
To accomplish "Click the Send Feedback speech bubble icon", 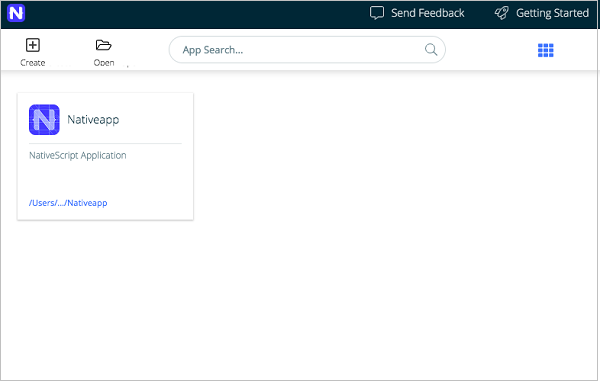I will (x=377, y=13).
